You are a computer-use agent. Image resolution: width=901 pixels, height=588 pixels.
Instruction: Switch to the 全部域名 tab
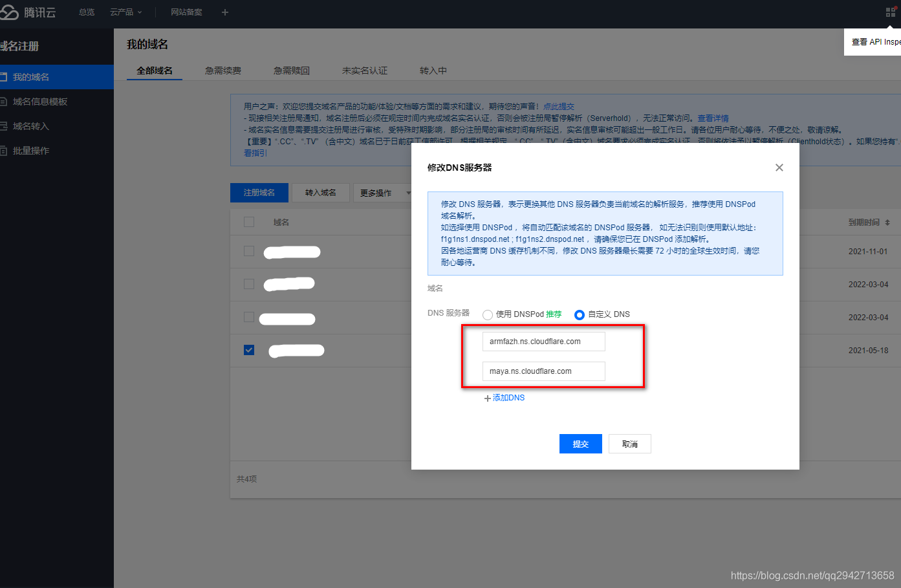coord(155,71)
